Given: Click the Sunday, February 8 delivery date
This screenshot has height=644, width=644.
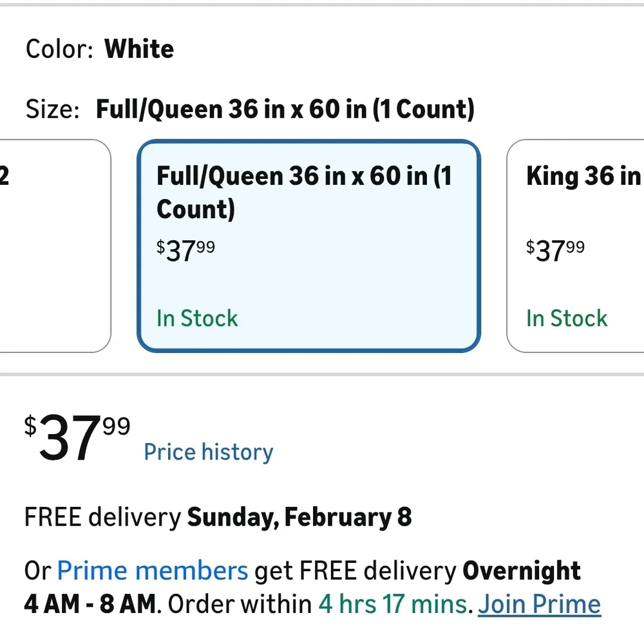Looking at the screenshot, I should pyautogui.click(x=299, y=518).
